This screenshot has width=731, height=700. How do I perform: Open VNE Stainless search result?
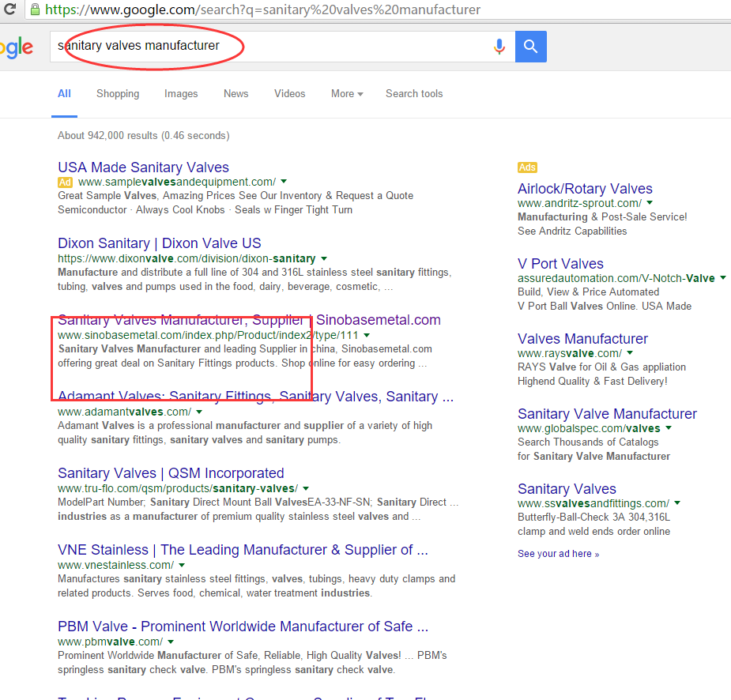coord(243,549)
